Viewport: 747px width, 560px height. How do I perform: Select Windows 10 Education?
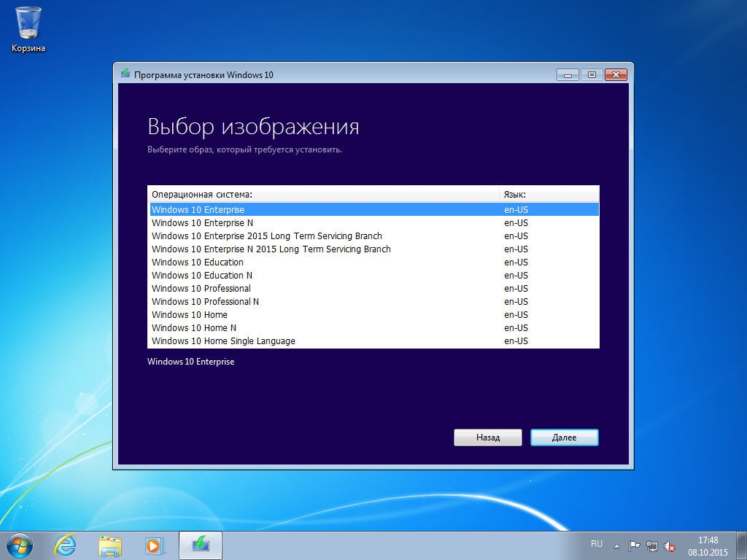click(x=374, y=262)
